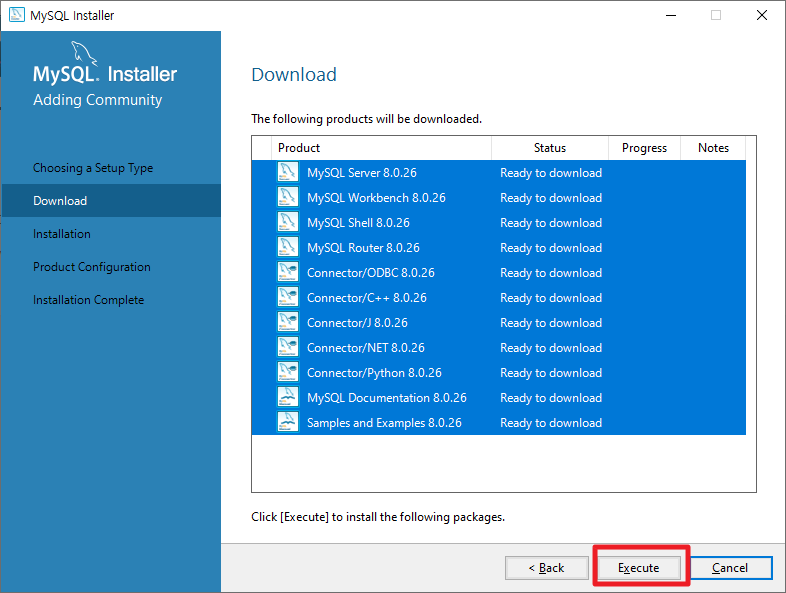Click MySQL Shell's Ready to download status

tap(551, 223)
